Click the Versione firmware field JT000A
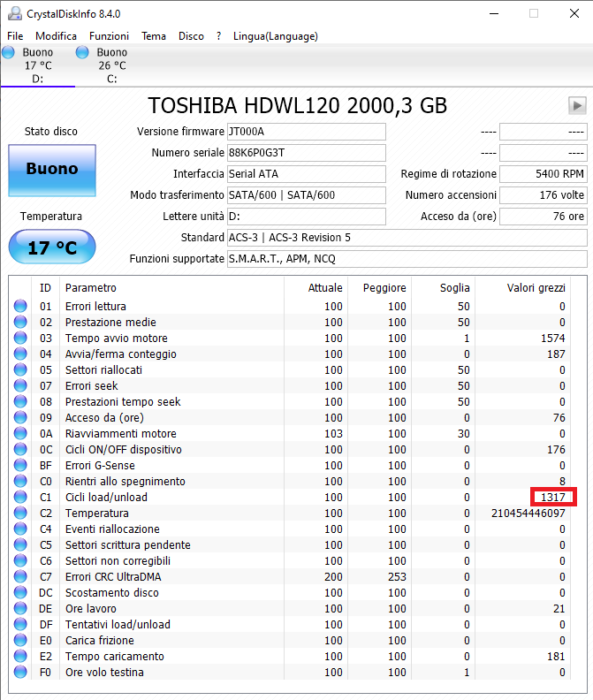 point(307,131)
